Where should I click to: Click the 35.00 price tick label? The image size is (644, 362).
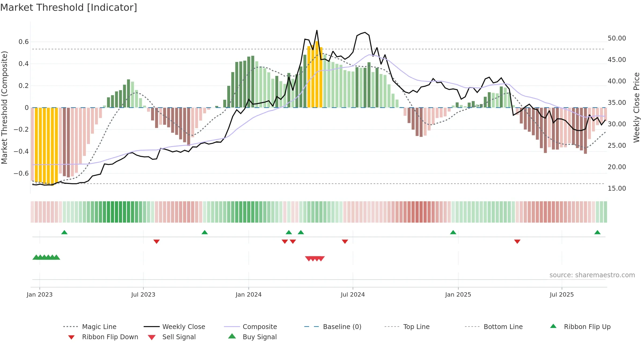click(617, 103)
